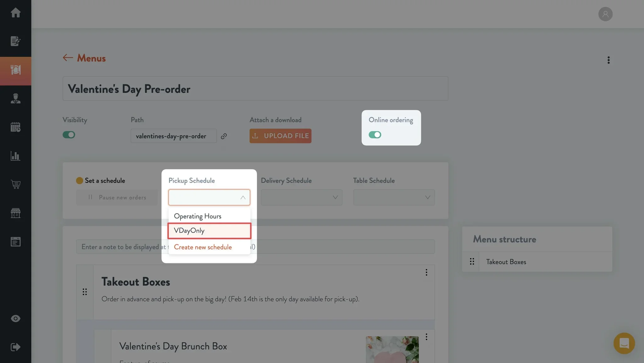The image size is (644, 363).
Task: Click the logout arrow sidebar icon
Action: (x=15, y=347)
